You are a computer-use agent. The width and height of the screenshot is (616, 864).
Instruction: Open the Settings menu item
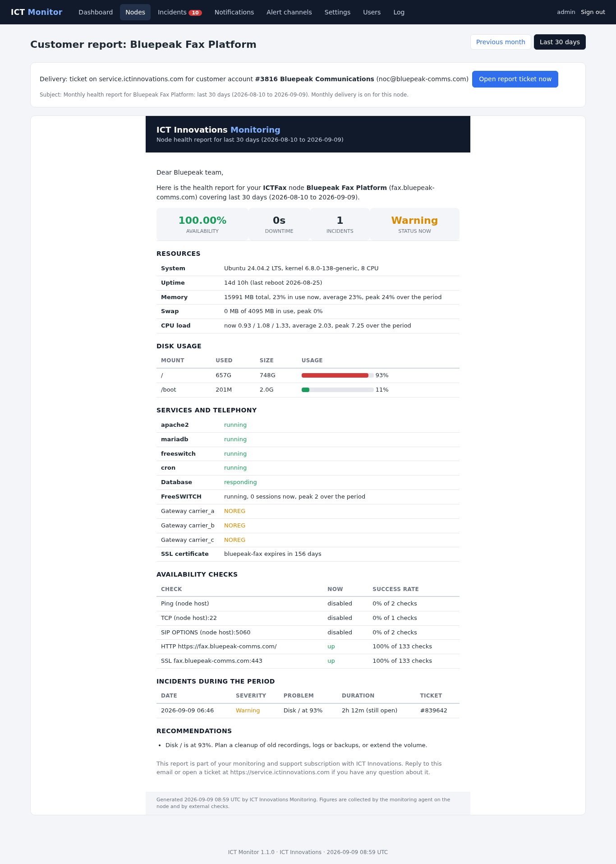337,12
